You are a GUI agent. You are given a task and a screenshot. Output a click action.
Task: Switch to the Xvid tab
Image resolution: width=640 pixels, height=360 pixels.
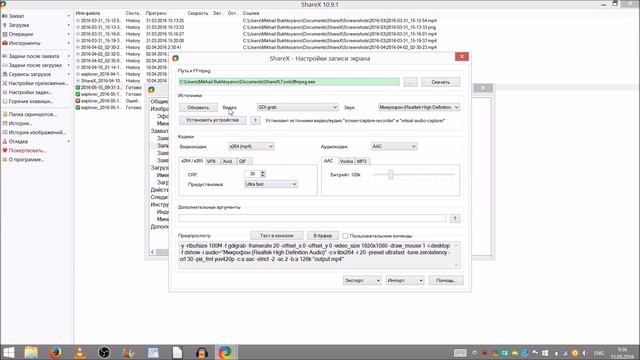click(227, 161)
